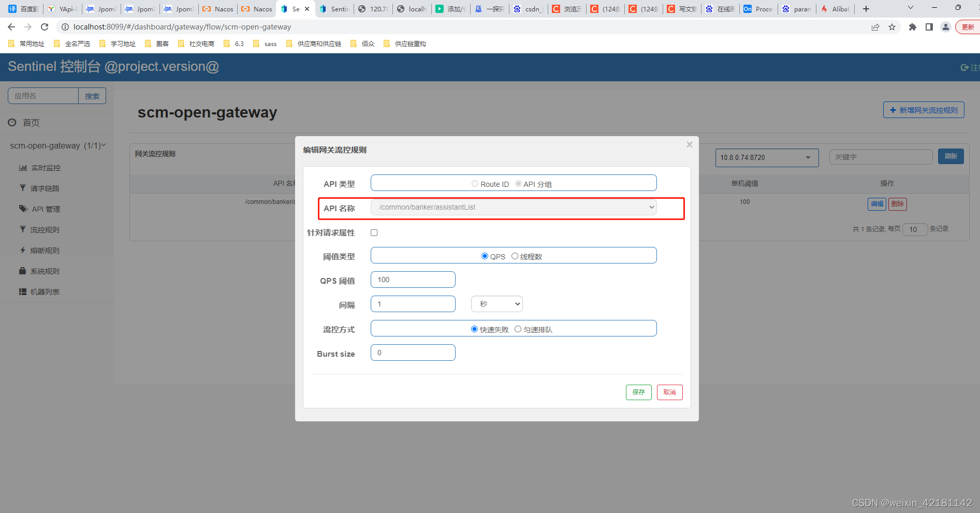Click the API 管理 tags icon
Screen dimensions: 980x513
point(23,209)
